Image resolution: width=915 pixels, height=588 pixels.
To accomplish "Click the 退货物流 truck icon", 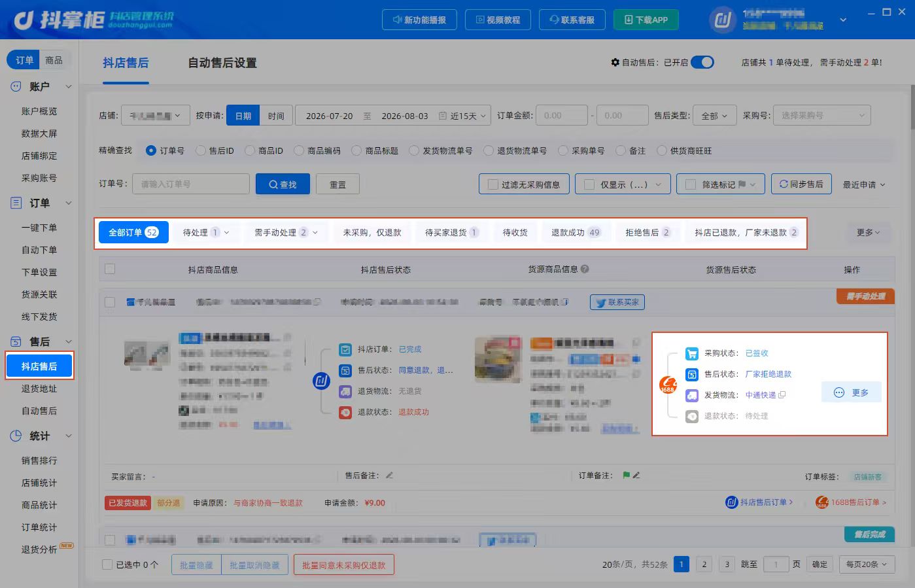I will tap(345, 391).
